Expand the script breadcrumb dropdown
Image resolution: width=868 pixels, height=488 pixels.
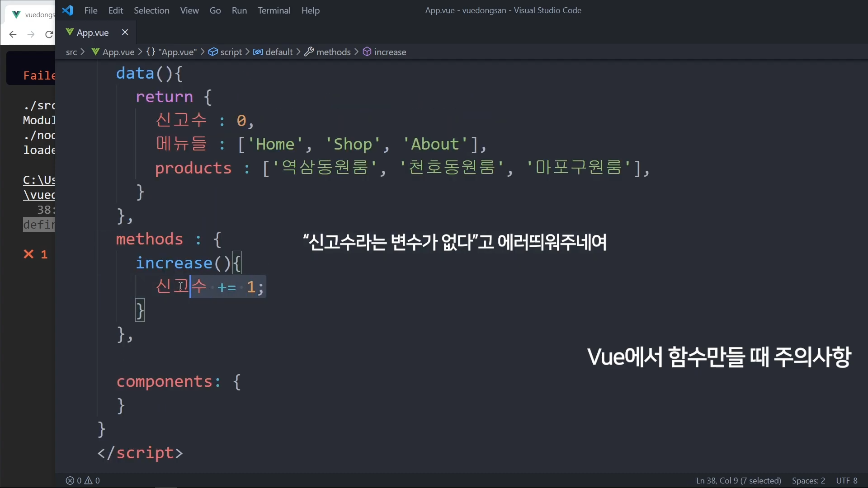coord(231,52)
